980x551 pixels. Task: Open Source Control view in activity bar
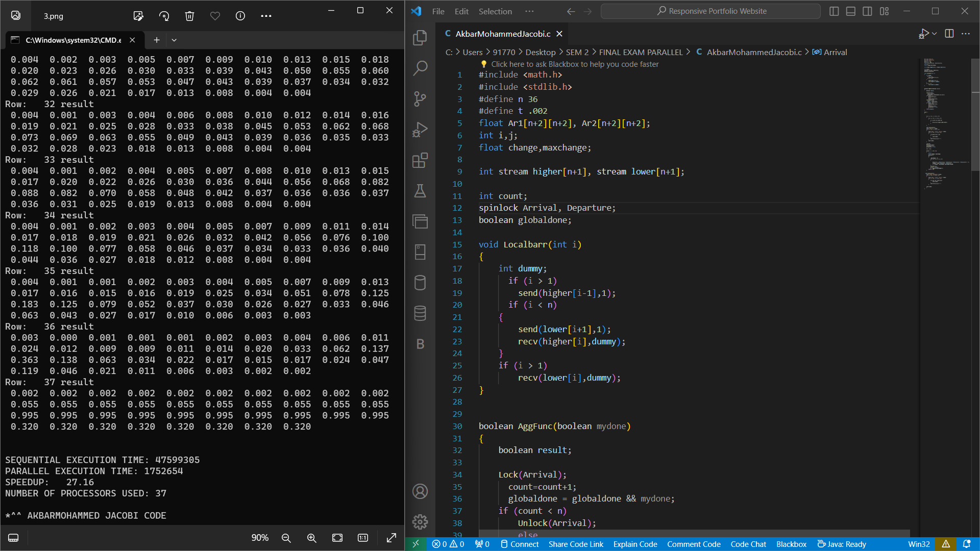click(420, 98)
